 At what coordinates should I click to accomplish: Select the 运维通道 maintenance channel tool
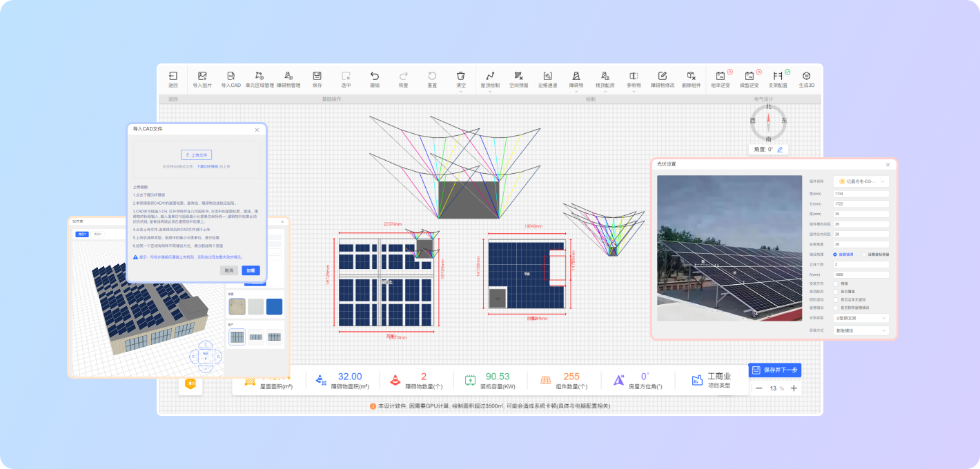(x=547, y=79)
